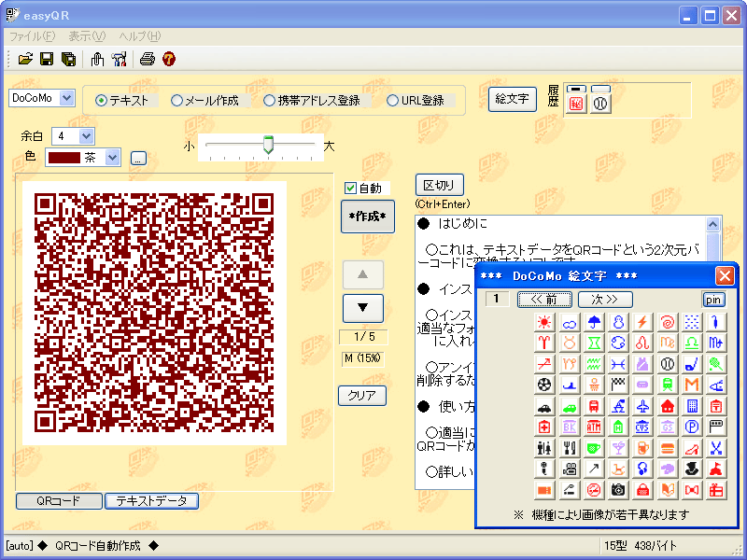Viewport: 747px width, 560px height.
Task: Open settings with the tools toolbar icon
Action: 120,59
